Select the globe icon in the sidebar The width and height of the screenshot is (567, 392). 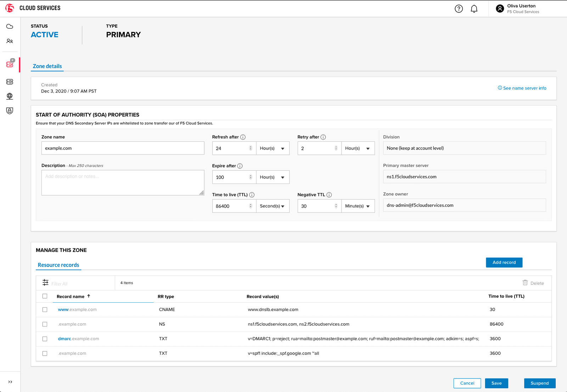pos(10,96)
